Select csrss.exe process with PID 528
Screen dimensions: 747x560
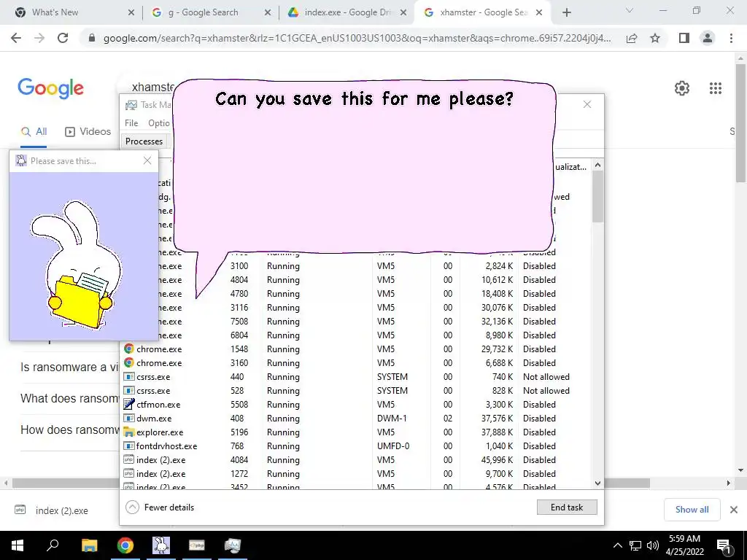355,391
